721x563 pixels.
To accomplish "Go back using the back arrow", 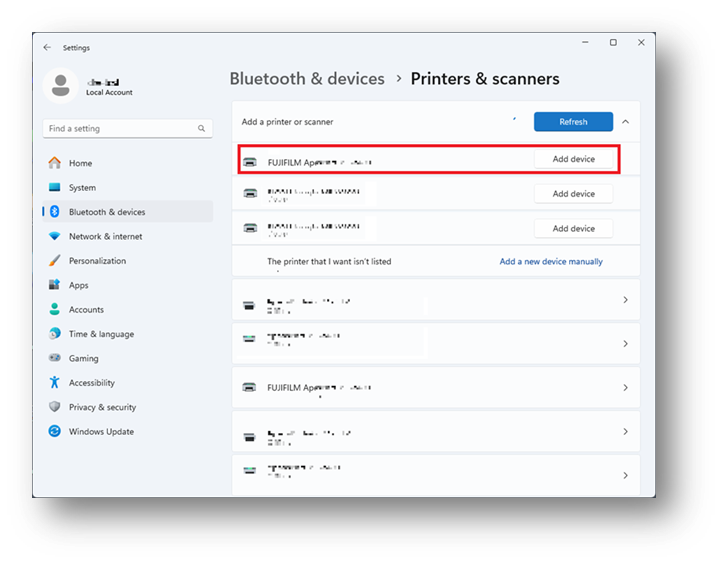I will (x=47, y=47).
